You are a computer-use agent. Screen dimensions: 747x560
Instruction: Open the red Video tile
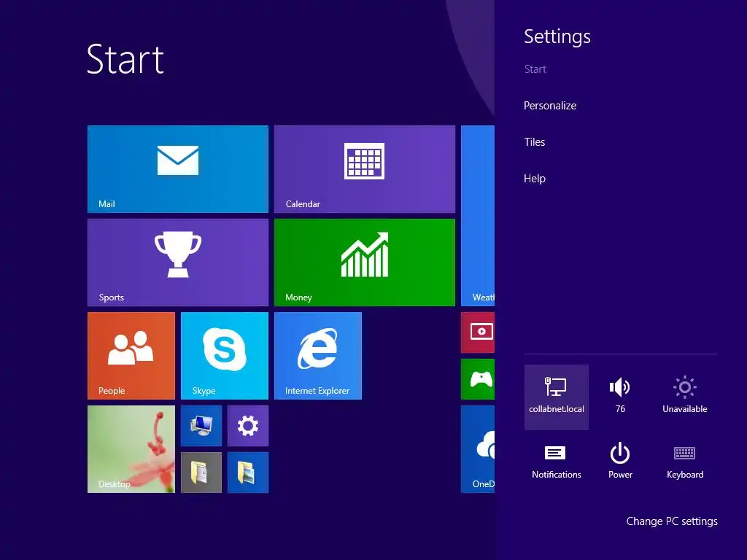tap(478, 332)
